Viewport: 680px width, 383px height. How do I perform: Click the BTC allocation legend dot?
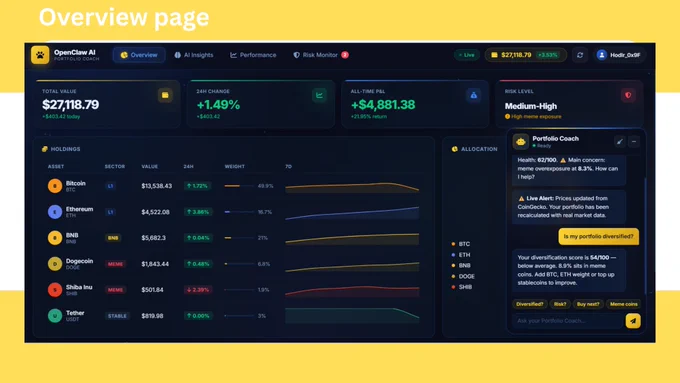[454, 244]
